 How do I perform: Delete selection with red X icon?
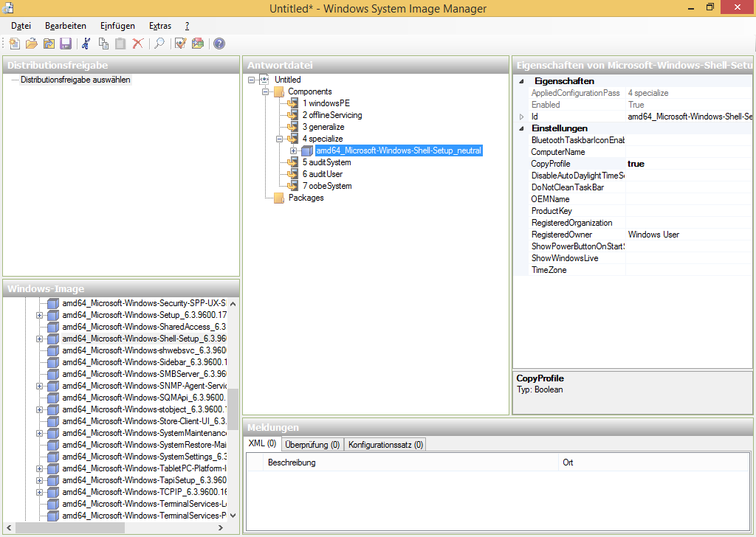[137, 44]
